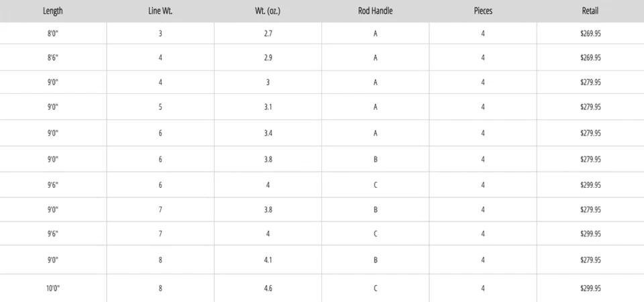Viewport: 644px width, 302px height.
Task: Select the 3.4 ounce weight cell
Action: (x=268, y=133)
